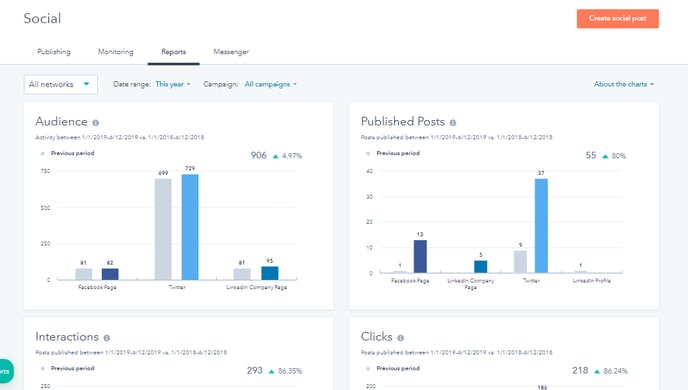Click the Twitter axis label in Audience chart
The image size is (688, 390).
click(177, 287)
